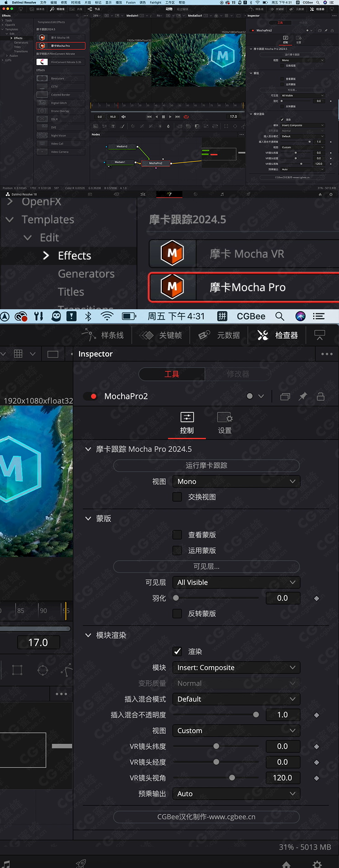The width and height of the screenshot is (339, 868).
Task: Open the enlarged 预乘输出 Auto dropdown
Action: pyautogui.click(x=236, y=793)
